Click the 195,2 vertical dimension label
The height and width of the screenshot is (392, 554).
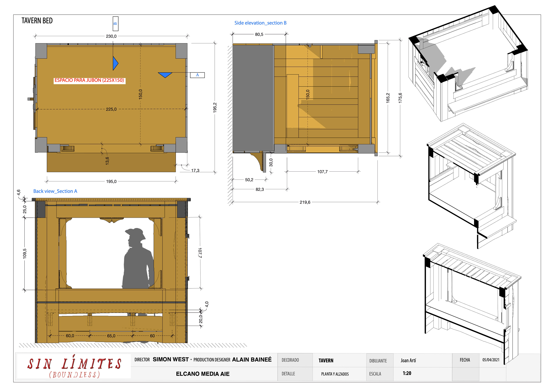point(215,107)
